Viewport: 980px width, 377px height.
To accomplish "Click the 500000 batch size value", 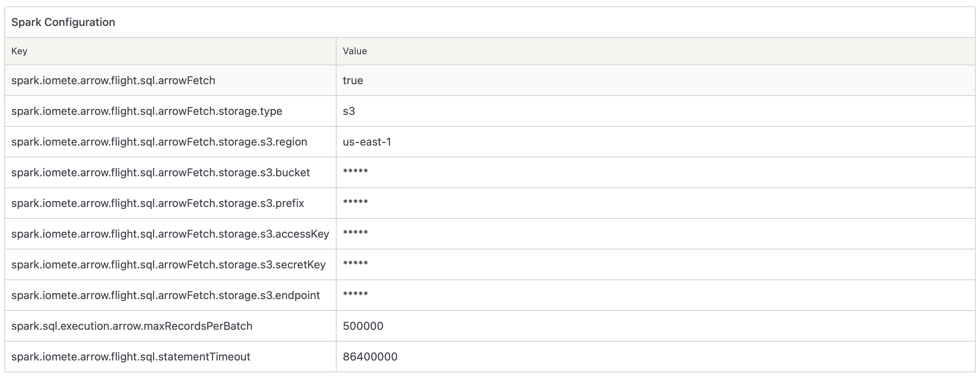I will [x=363, y=326].
